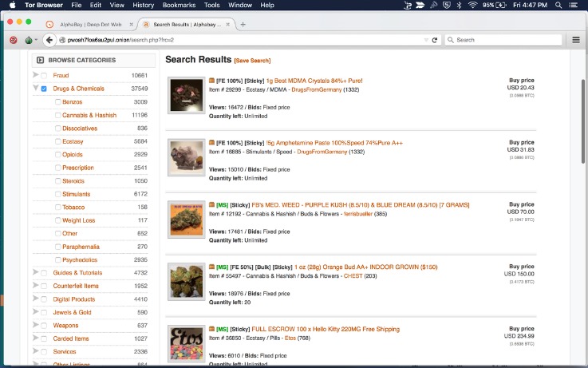
Task: Expand the Jewels & Gold arrow
Action: point(36,311)
